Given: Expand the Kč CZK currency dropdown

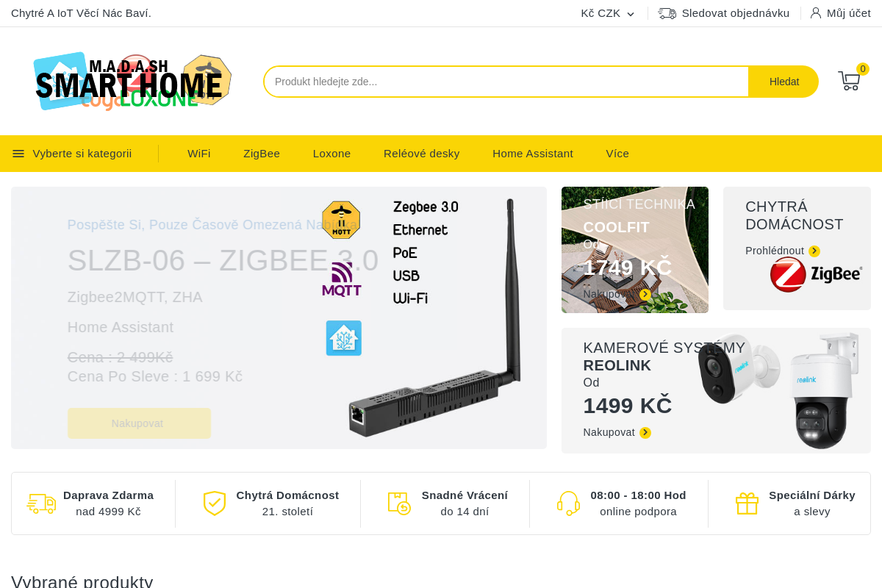Looking at the screenshot, I should click(x=607, y=13).
